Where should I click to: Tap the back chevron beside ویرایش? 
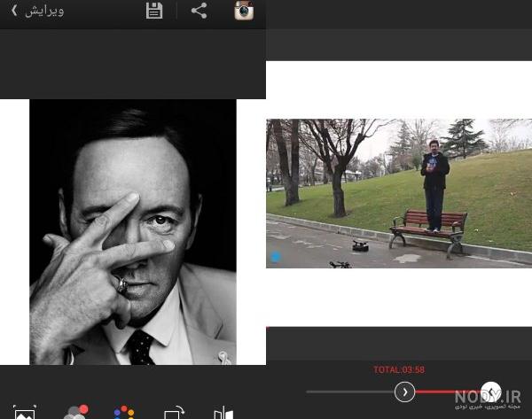(14, 11)
